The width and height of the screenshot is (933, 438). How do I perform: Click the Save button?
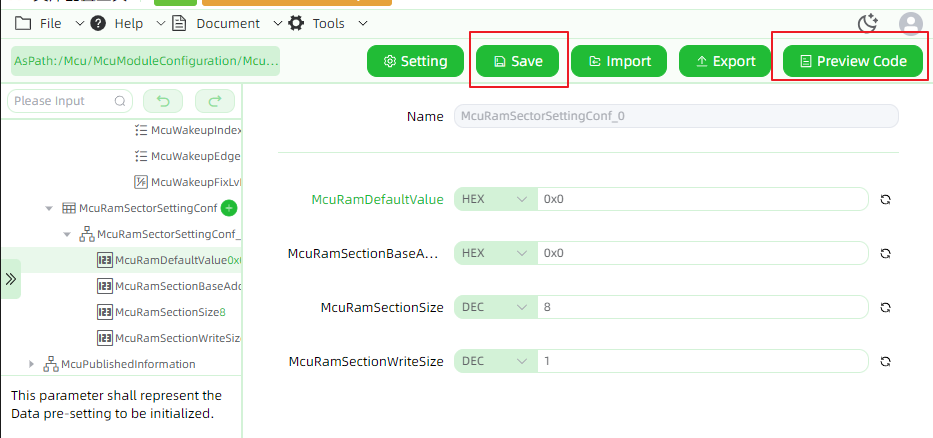(518, 61)
